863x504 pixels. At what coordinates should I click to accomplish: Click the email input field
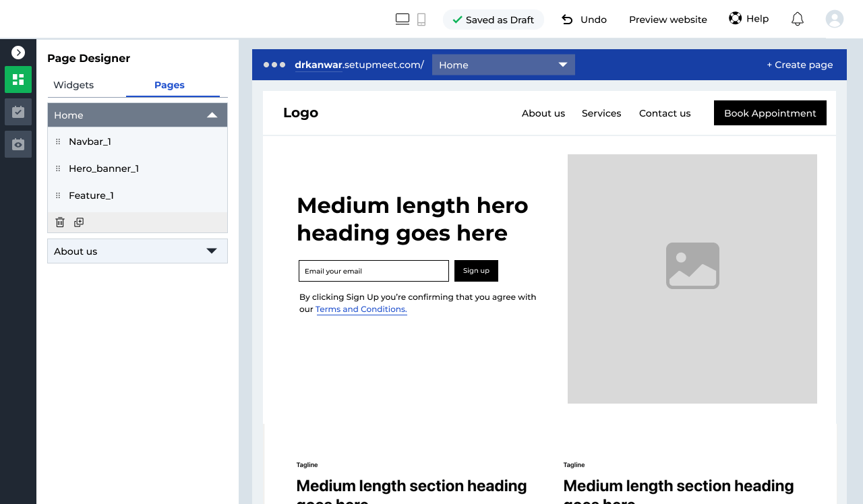pos(374,271)
